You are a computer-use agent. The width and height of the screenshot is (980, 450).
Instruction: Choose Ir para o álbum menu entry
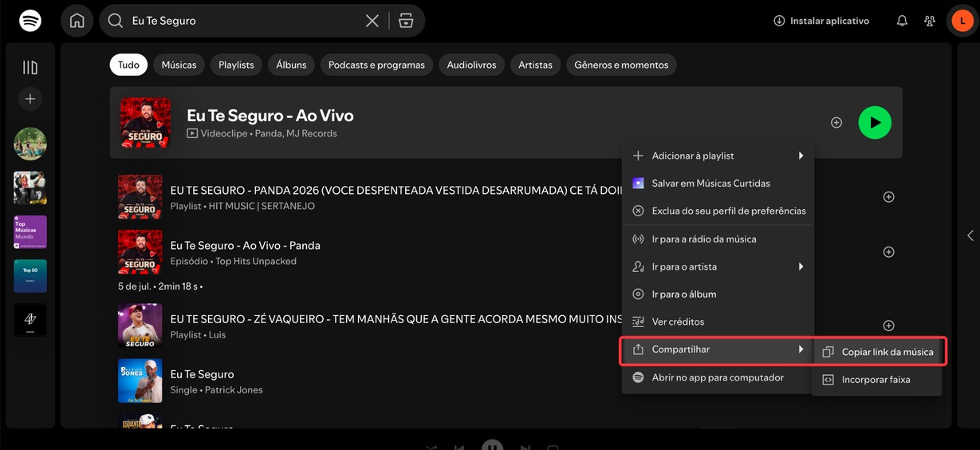click(718, 294)
